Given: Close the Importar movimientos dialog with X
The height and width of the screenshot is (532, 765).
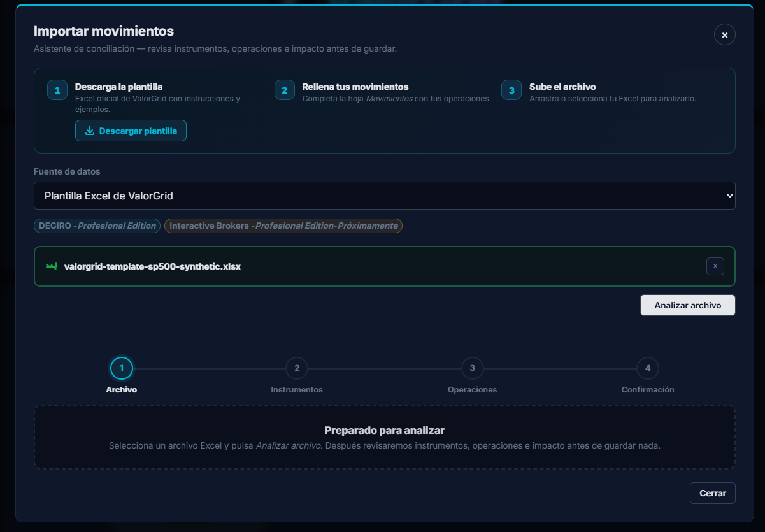Looking at the screenshot, I should coord(724,34).
